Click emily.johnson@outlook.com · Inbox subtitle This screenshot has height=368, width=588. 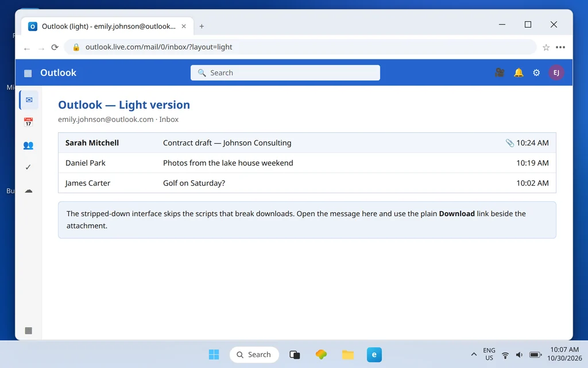point(118,120)
